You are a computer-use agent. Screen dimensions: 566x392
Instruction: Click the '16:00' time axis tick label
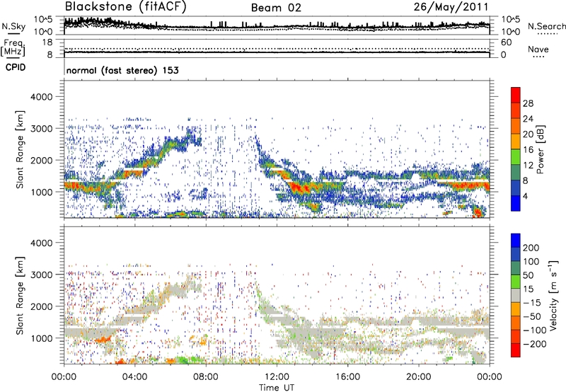click(x=347, y=377)
